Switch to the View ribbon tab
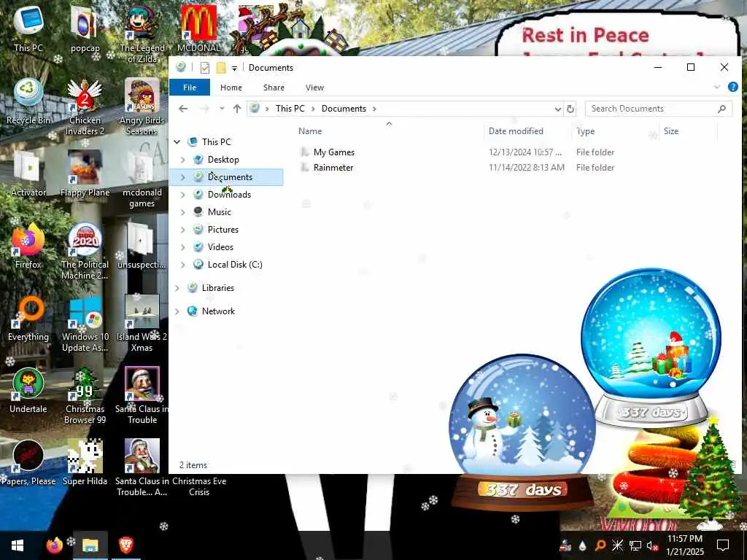Screen dimensions: 747x560 (x=314, y=87)
